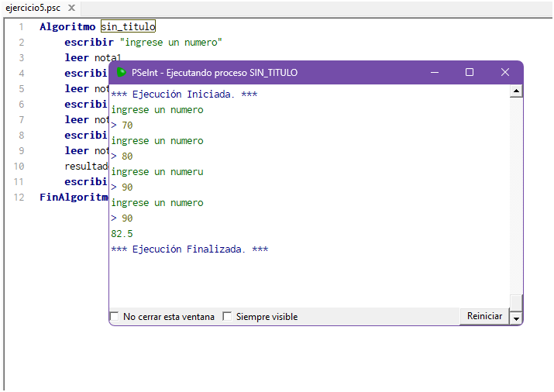The width and height of the screenshot is (554, 392).
Task: Click the console scrollbar down arrow
Action: click(516, 317)
